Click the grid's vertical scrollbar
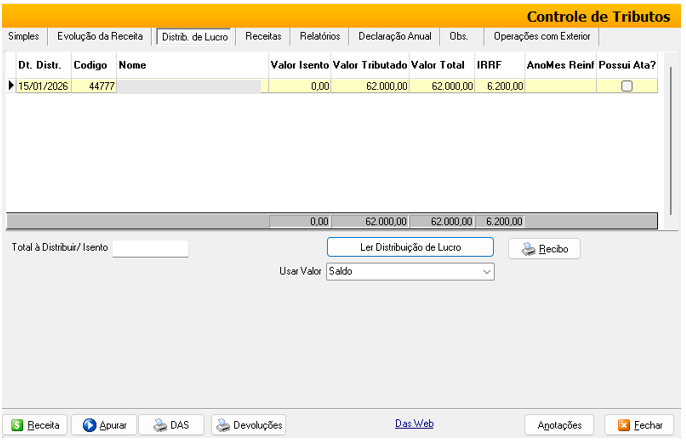Screen dimensions: 686x440 [x=669, y=130]
